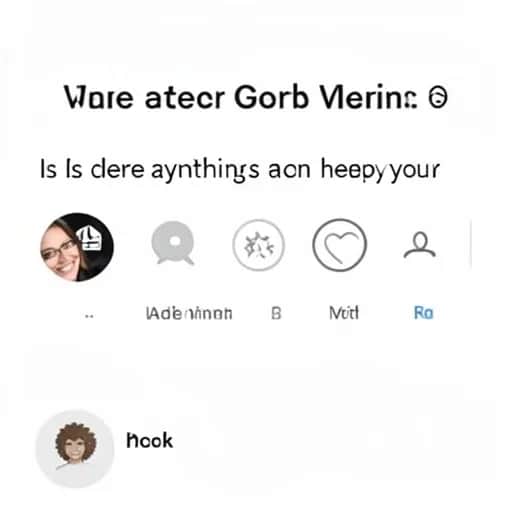Click the thin vertical divider at right edge
This screenshot has height=512, width=512.
(x=470, y=245)
